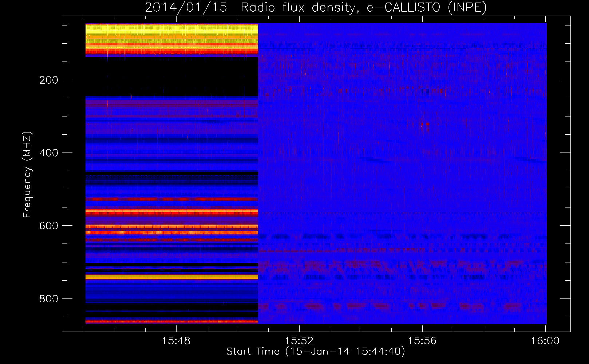Screen dimensions: 589x364
Task: Click the 'Start Time (15-Jan-14 15:44:40)' label
Action: [x=316, y=352]
